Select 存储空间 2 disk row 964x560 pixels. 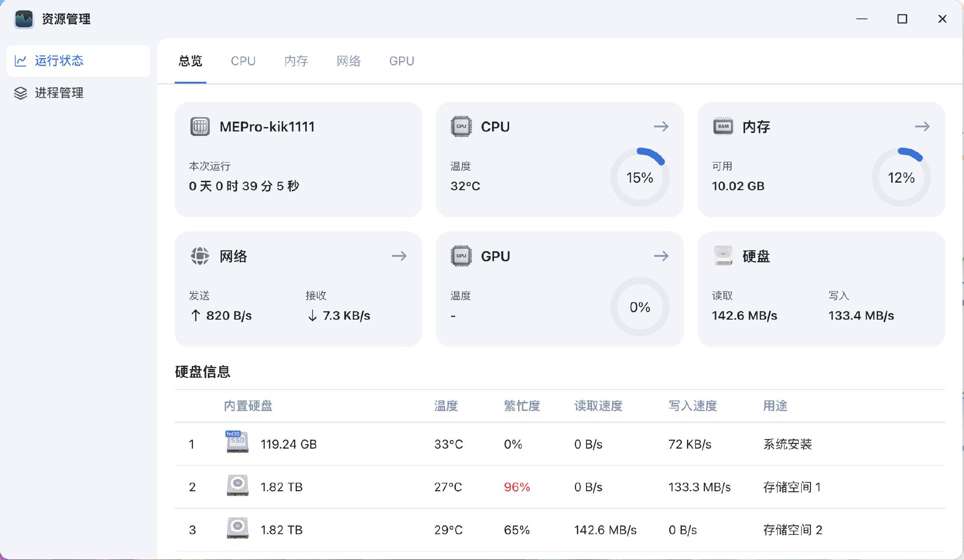[x=559, y=530]
